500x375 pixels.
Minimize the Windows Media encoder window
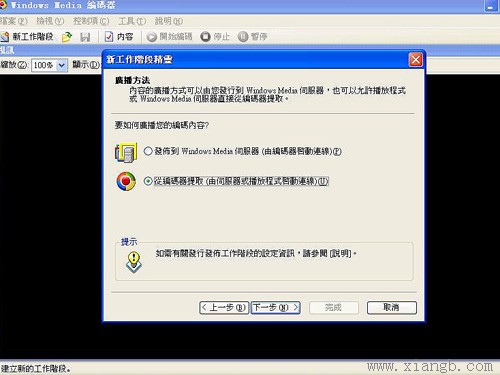[x=491, y=6]
